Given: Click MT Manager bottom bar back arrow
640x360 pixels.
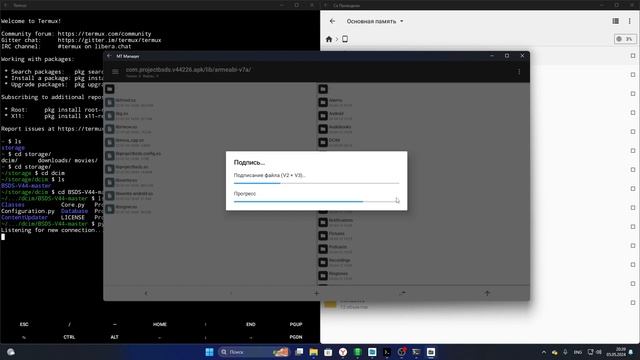Looking at the screenshot, I should pos(146,293).
